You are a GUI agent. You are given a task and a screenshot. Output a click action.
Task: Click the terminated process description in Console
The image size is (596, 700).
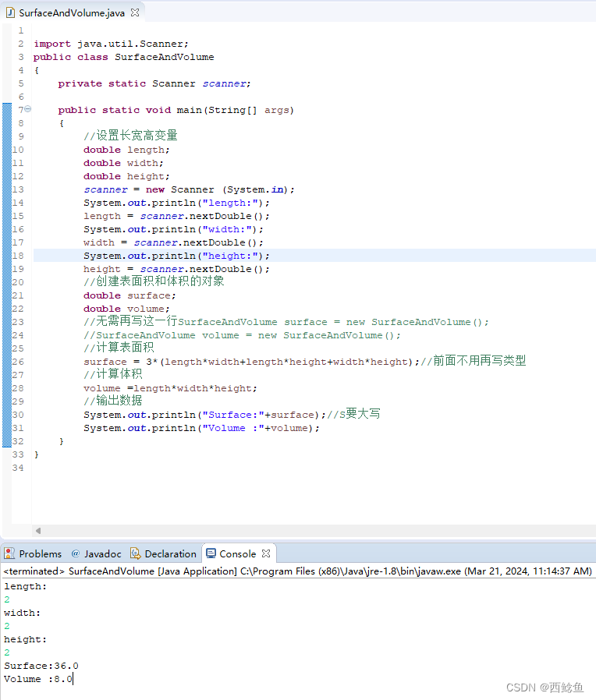tap(297, 571)
